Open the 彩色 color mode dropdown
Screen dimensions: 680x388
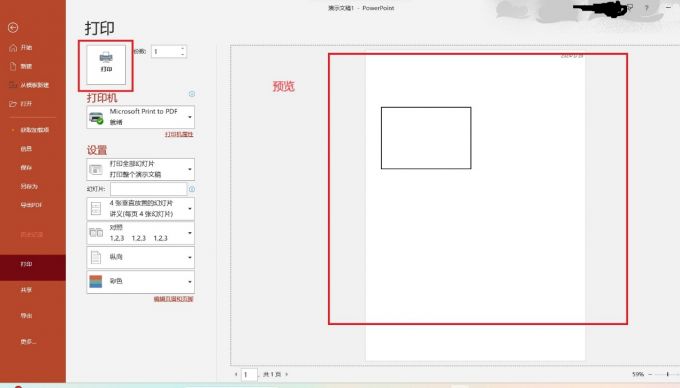coord(141,281)
